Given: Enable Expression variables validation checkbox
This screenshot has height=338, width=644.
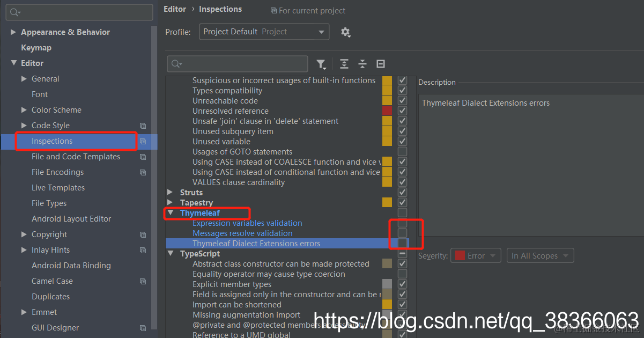Looking at the screenshot, I should [402, 223].
